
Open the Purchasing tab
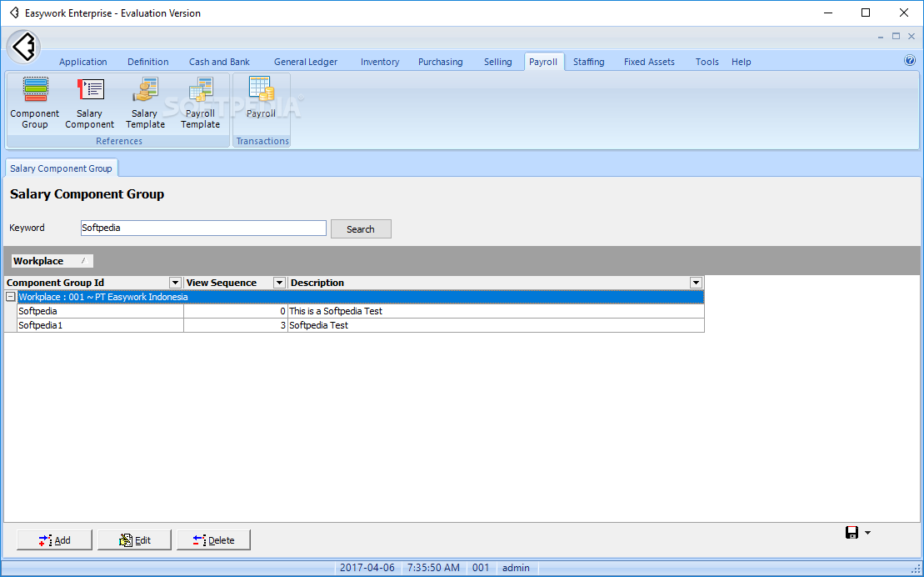tap(441, 62)
